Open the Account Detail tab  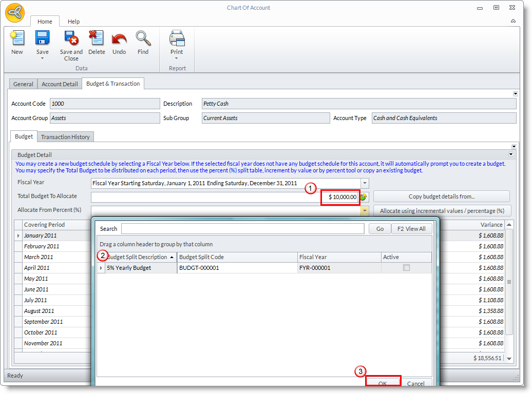click(x=60, y=84)
